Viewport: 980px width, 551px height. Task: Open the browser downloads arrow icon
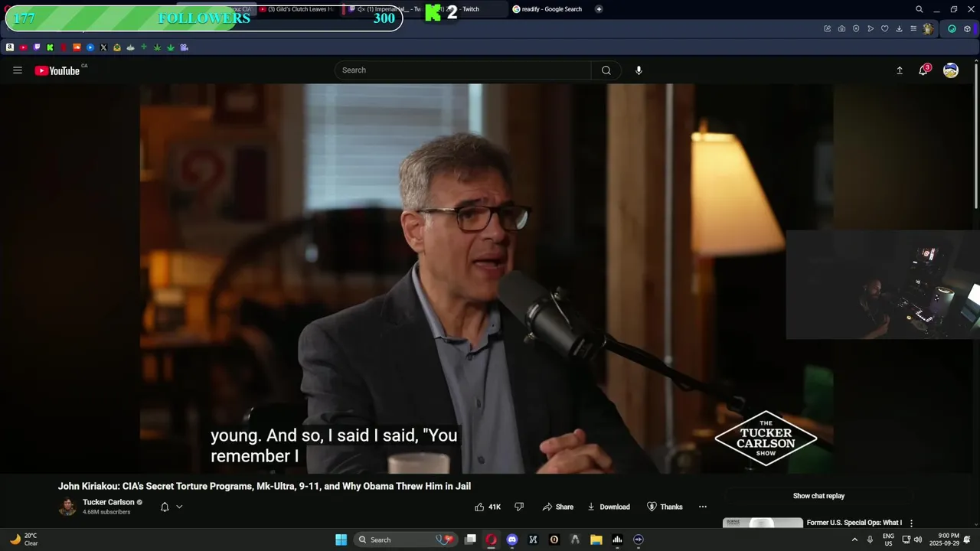[899, 28]
